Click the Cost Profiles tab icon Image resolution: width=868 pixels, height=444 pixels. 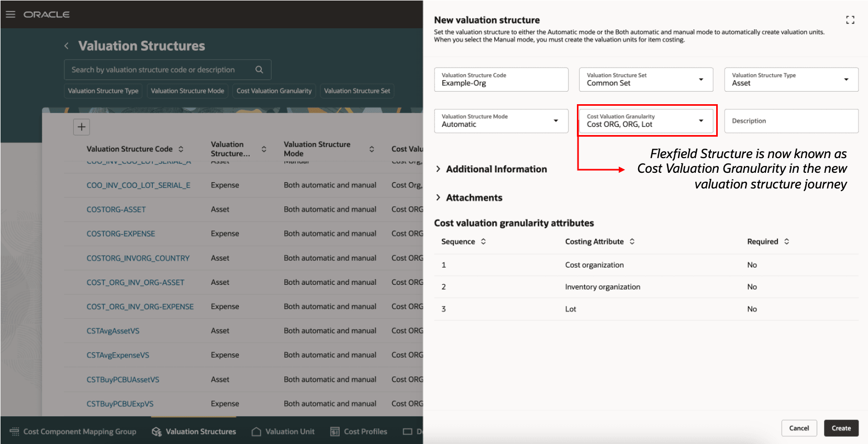[x=335, y=431]
